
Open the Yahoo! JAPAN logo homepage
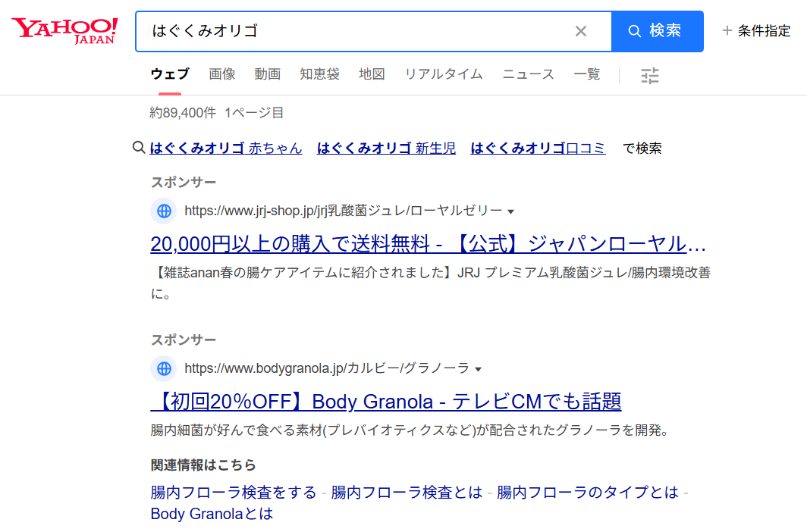(65, 31)
